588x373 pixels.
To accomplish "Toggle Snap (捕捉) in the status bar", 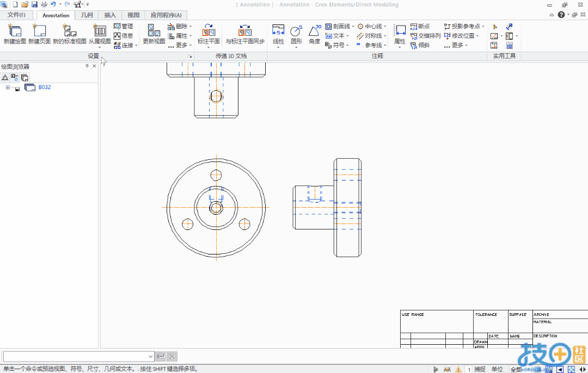I will click(x=480, y=369).
